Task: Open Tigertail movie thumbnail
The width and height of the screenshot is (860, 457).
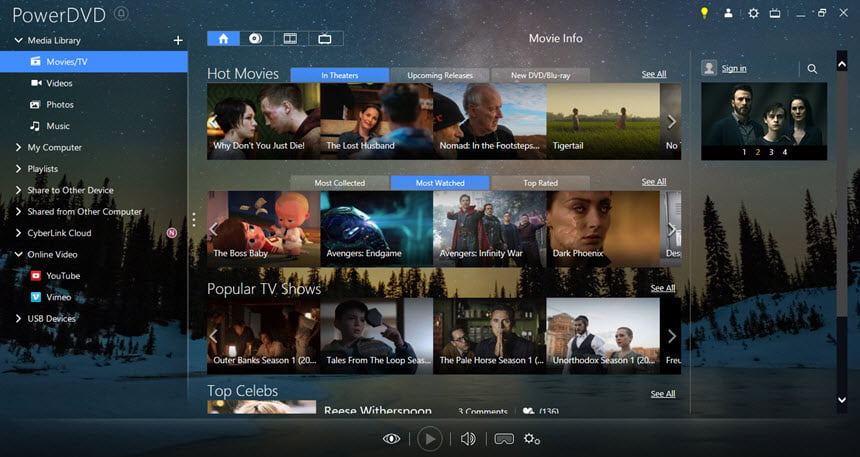Action: [603, 121]
